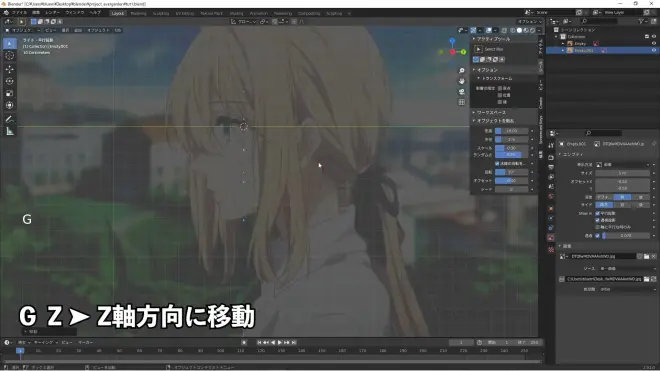The width and height of the screenshot is (660, 371).
Task: Open the outliner filter dropdown
Action: tap(642, 21)
